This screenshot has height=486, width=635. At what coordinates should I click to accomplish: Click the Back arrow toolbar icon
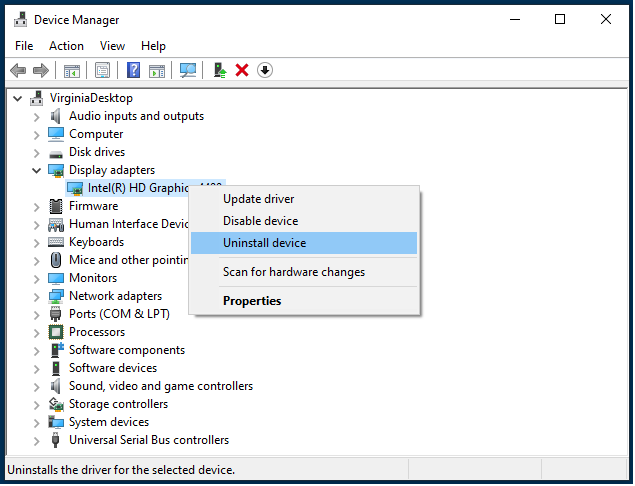(x=18, y=70)
